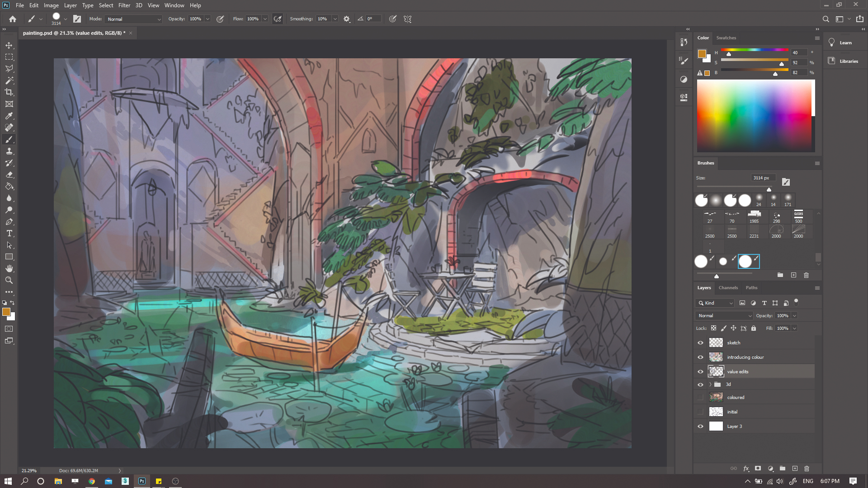Open the blending Mode dropdown in options bar
868x488 pixels.
tap(134, 19)
